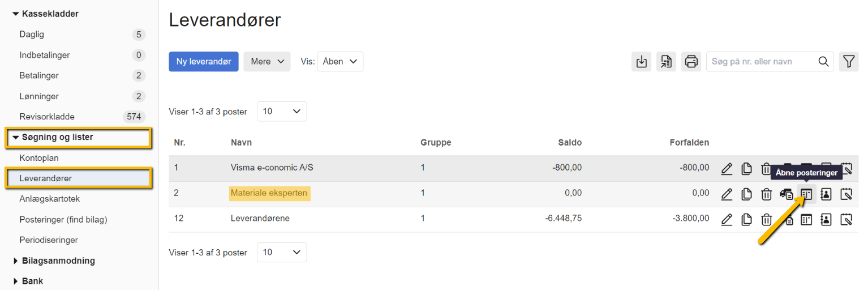
Task: Open Åbne posteringer for Materiale eksperten
Action: (x=806, y=194)
